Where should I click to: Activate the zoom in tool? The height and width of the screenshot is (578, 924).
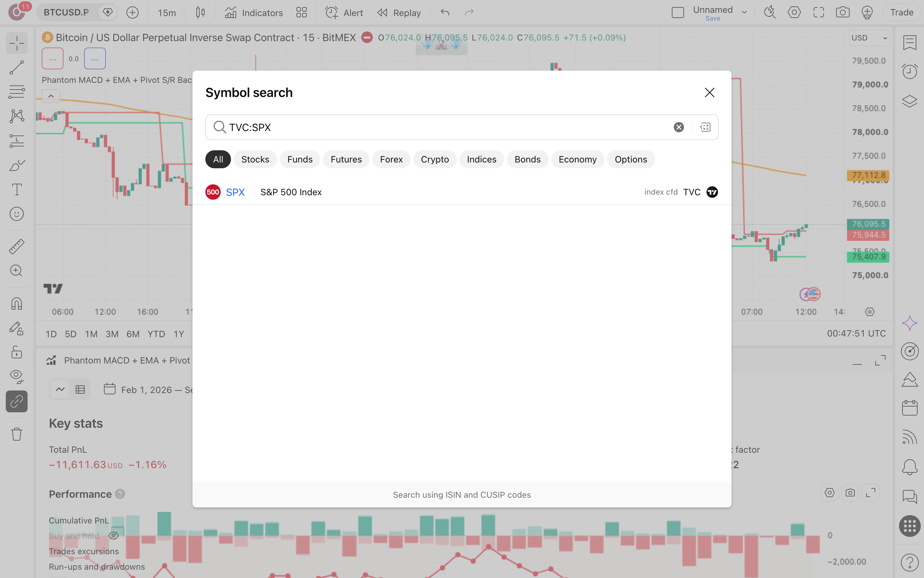pyautogui.click(x=16, y=271)
